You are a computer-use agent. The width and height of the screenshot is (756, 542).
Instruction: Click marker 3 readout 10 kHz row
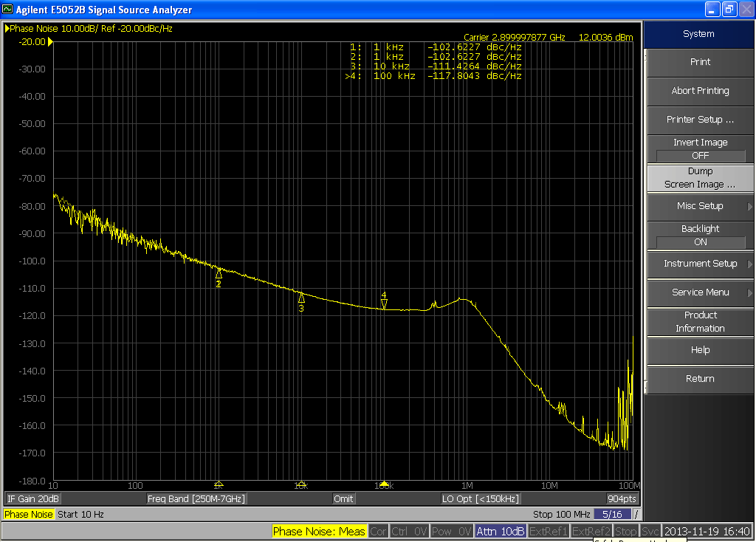point(436,66)
